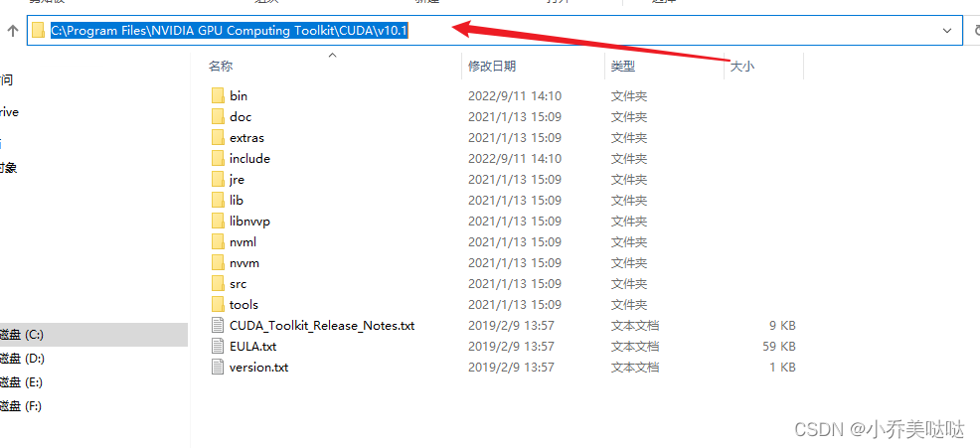Click the extras folder icon
The width and height of the screenshot is (980, 448).
(218, 137)
